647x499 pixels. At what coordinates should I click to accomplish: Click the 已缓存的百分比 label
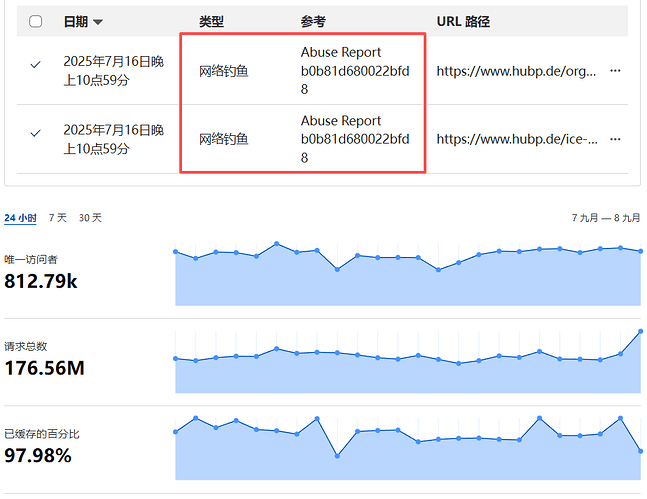point(42,434)
